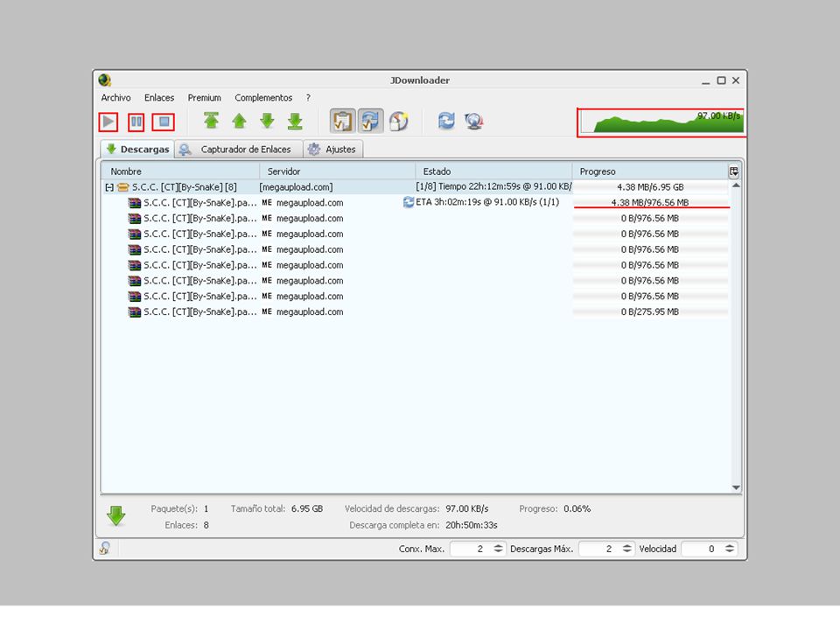Image resolution: width=840 pixels, height=630 pixels.
Task: Click megaupload.com in the 275.95 MB row
Action: point(310,311)
